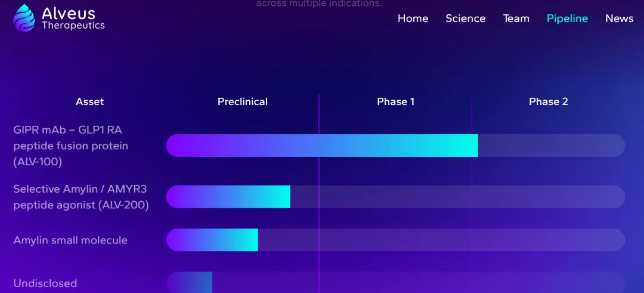
Task: Click the ALV-200 progress bar
Action: pyautogui.click(x=228, y=197)
